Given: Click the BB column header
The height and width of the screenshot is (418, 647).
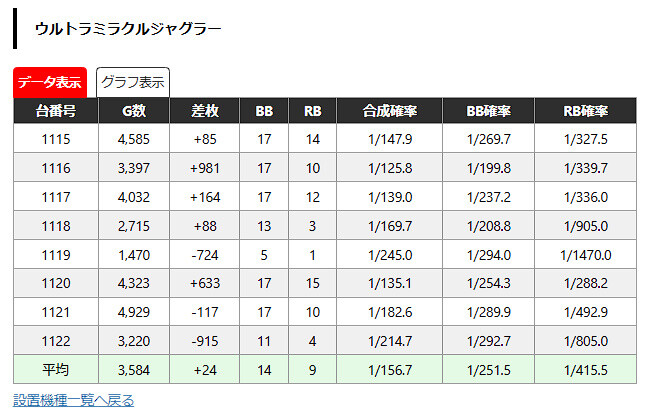Looking at the screenshot, I should (x=264, y=111).
